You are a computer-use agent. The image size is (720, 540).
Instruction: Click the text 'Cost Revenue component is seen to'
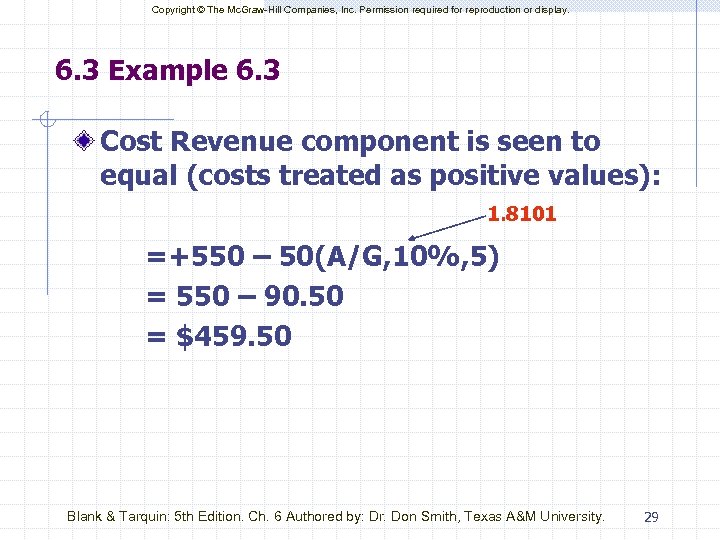[350, 141]
